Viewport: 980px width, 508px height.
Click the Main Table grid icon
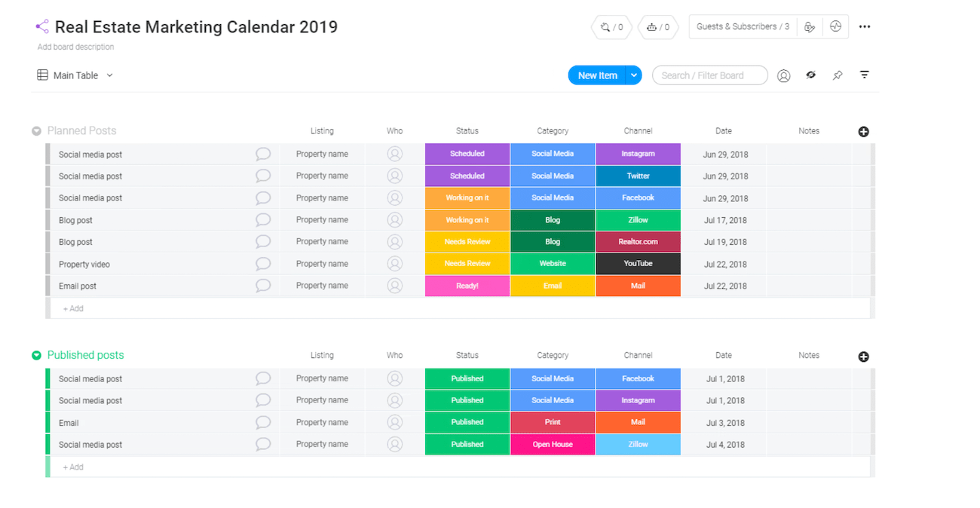tap(42, 75)
